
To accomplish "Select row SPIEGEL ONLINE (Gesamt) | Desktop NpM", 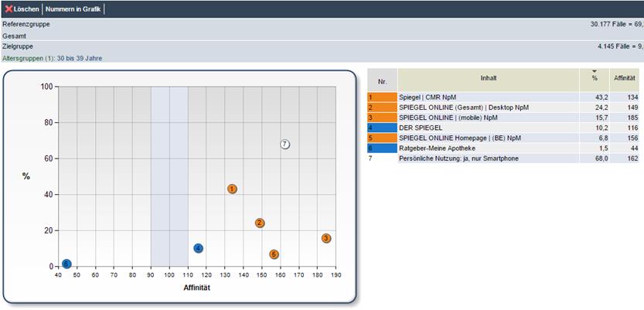I will (x=489, y=107).
